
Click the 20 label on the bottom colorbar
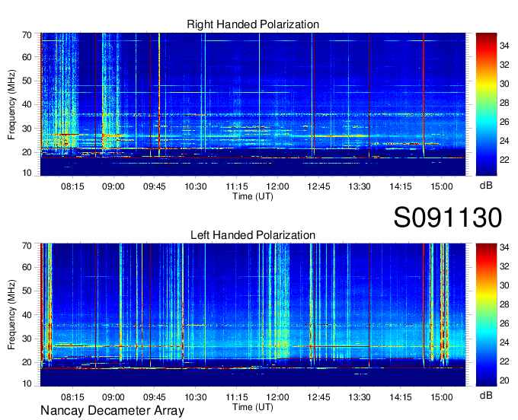[x=504, y=380]
